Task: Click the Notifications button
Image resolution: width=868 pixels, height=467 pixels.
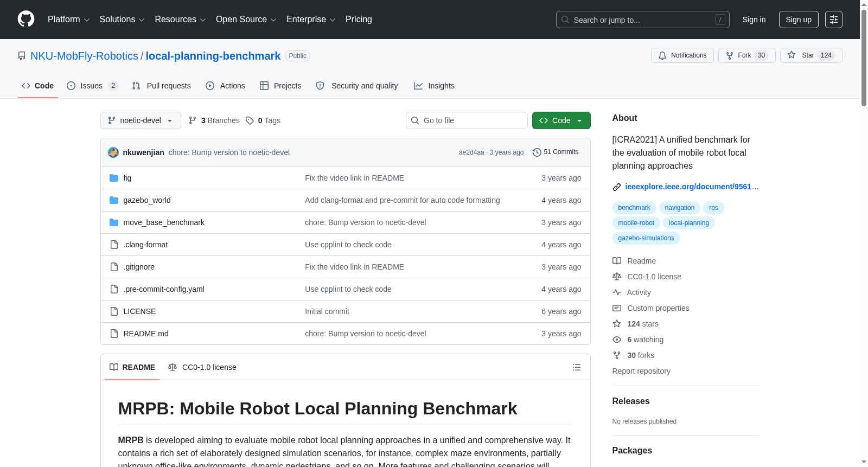Action: click(x=682, y=55)
